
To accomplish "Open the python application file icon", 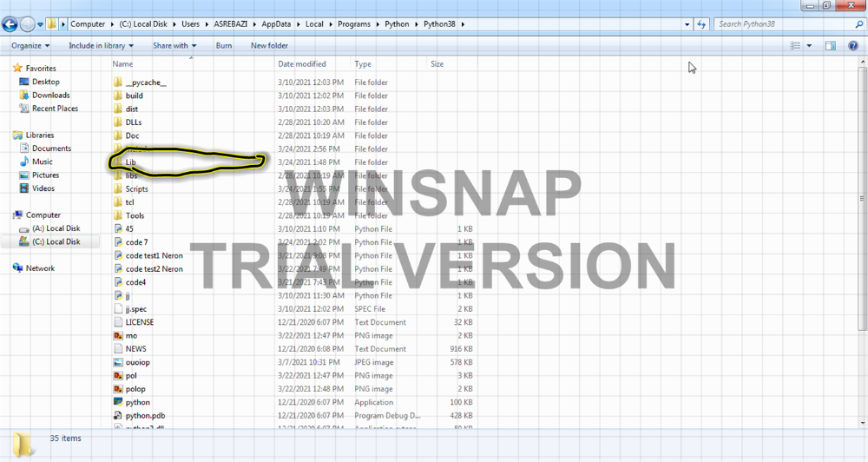I will tap(119, 402).
